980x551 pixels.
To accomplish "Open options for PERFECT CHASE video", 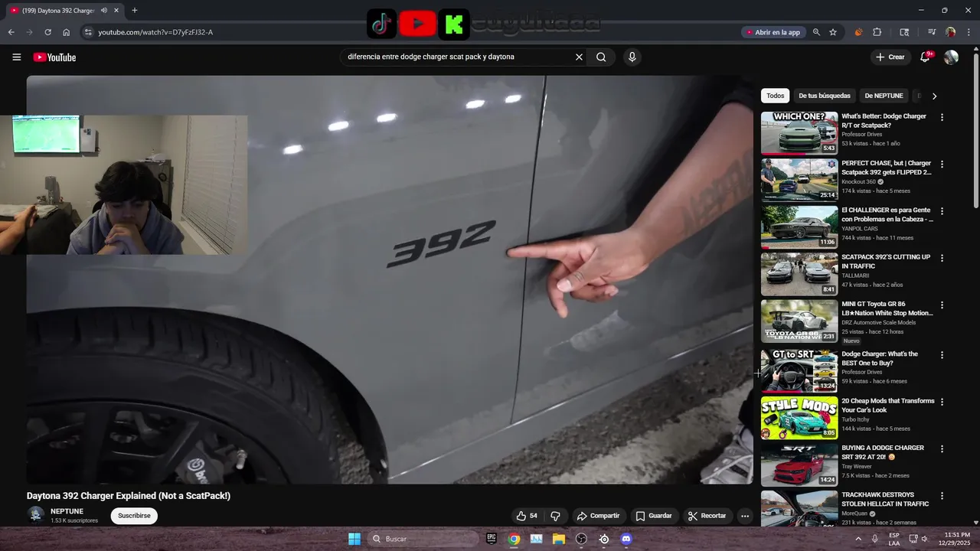I will pyautogui.click(x=942, y=164).
